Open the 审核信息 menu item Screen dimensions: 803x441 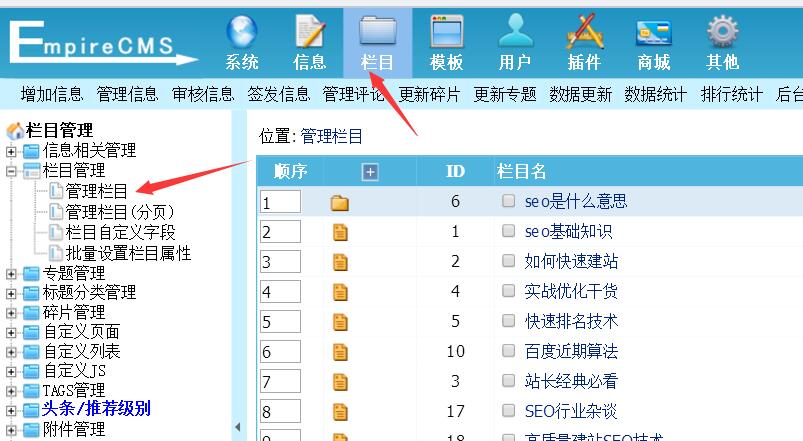point(203,94)
